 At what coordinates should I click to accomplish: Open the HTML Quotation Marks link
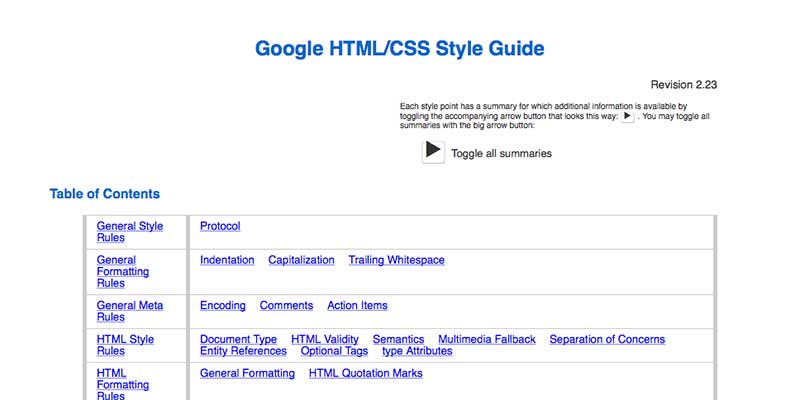(x=366, y=373)
